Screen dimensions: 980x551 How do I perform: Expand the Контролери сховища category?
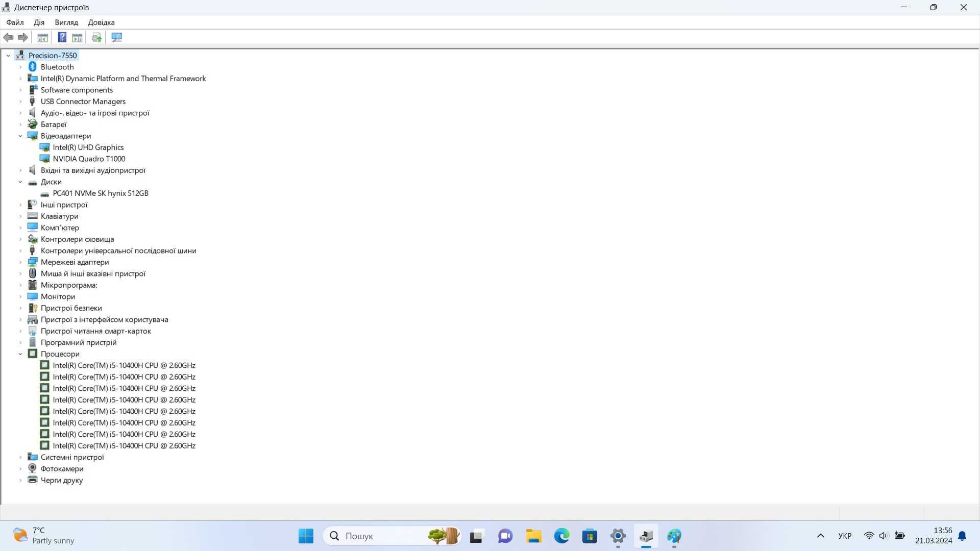coord(20,239)
